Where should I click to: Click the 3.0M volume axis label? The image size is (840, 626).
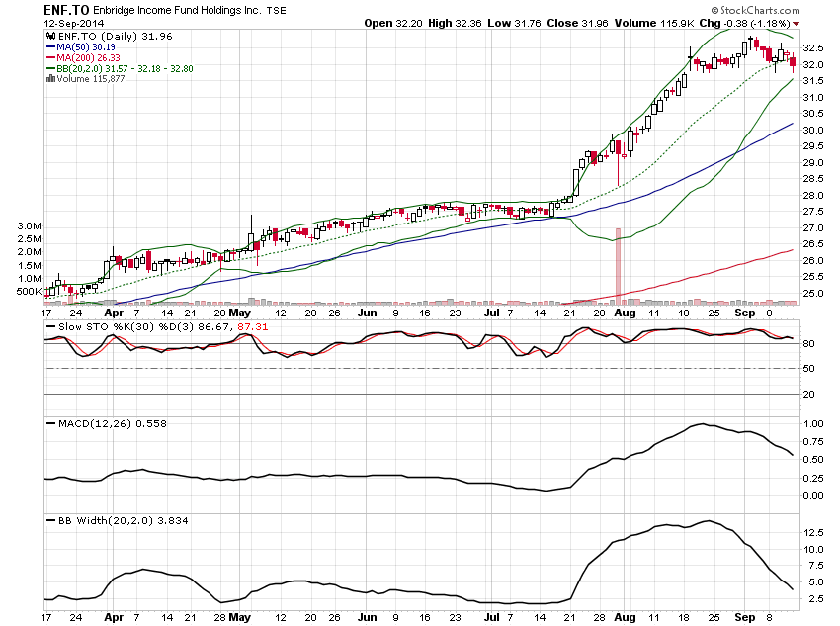[29, 226]
